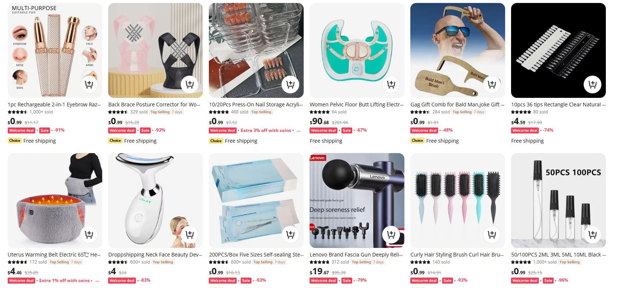Viewport: 644px width, 288px height.
Task: Add Press-On Nail Storage box to cart
Action: click(290, 85)
